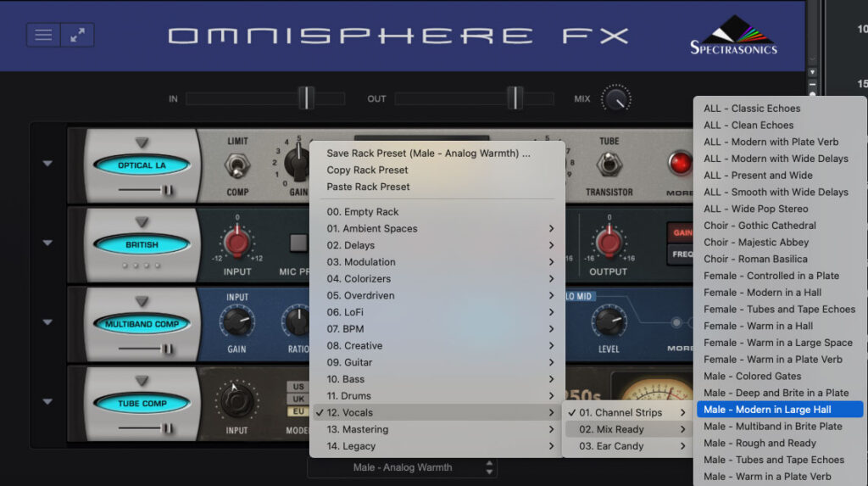Screen dimensions: 868x486
Task: Open the 03. Ear Candy submenu
Action: 628,446
